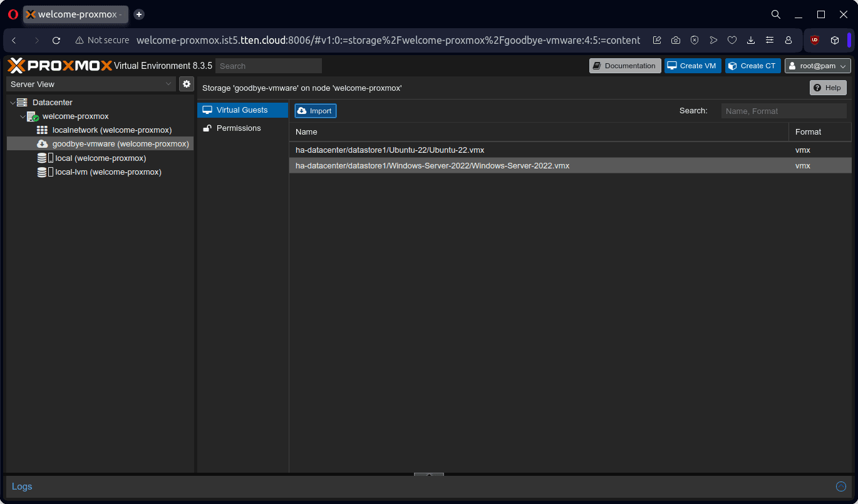The image size is (858, 504).
Task: Open the extensions cube icon
Action: 835,40
